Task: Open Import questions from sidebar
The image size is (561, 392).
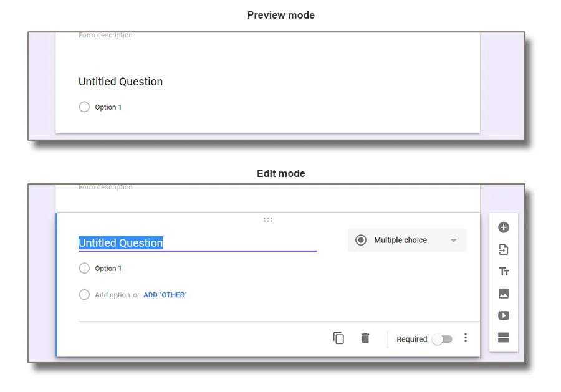Action: coord(504,250)
